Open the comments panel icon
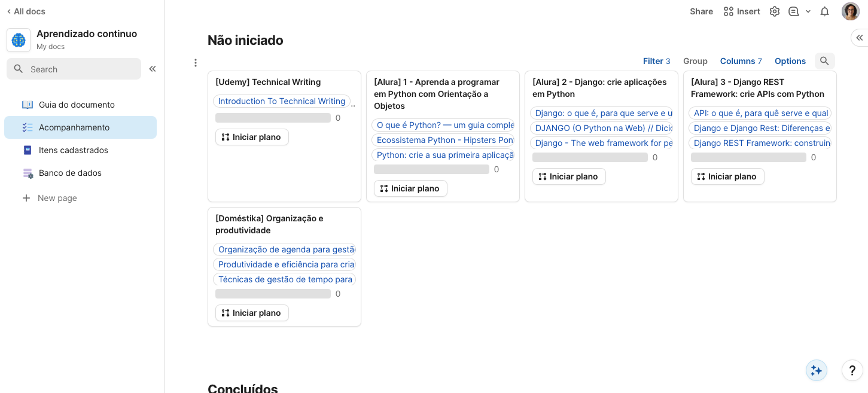This screenshot has height=393, width=868. (x=793, y=11)
